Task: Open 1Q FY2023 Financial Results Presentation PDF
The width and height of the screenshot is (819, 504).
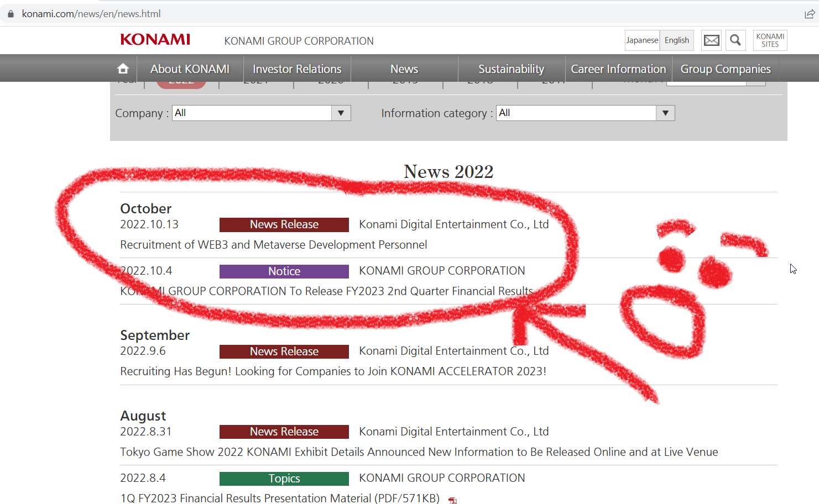Action: [x=280, y=498]
